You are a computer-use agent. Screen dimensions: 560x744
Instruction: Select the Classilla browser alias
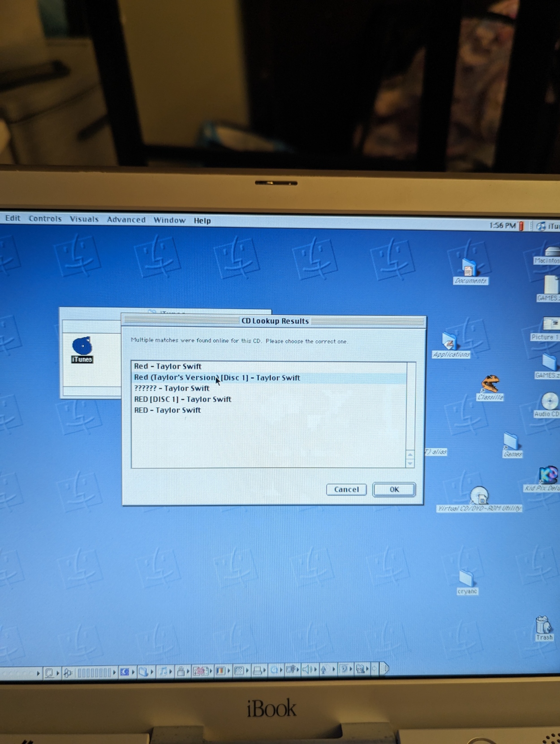click(490, 388)
